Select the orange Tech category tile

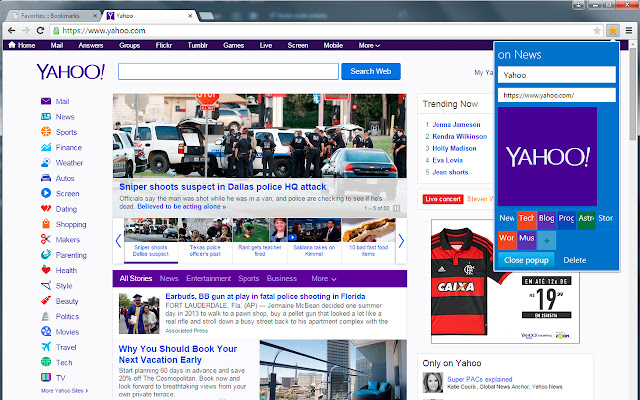point(527,220)
